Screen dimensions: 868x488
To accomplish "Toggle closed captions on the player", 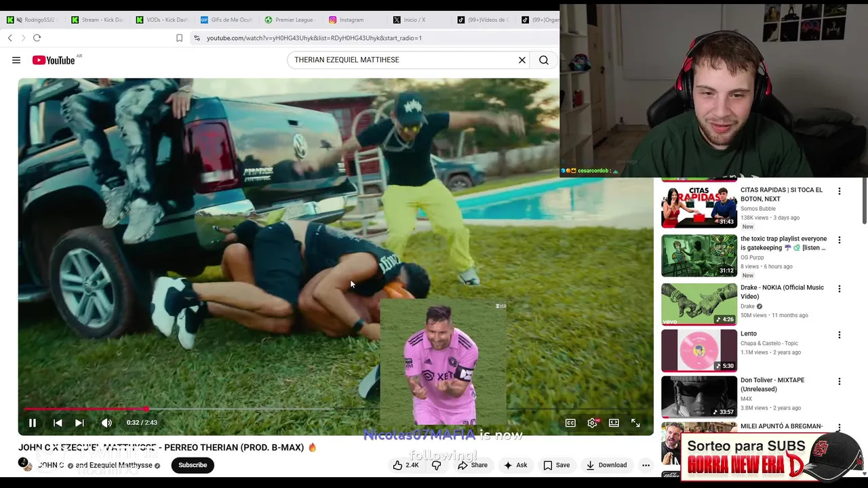I will 570,423.
